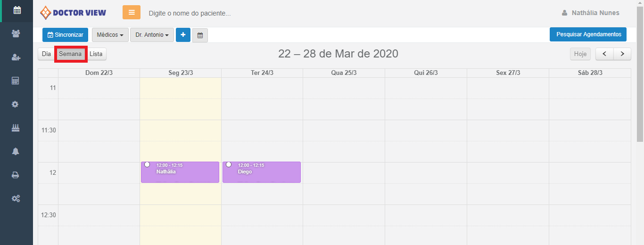Open the Nathália Nunes user menu
This screenshot has width=644, height=245.
pyautogui.click(x=591, y=13)
